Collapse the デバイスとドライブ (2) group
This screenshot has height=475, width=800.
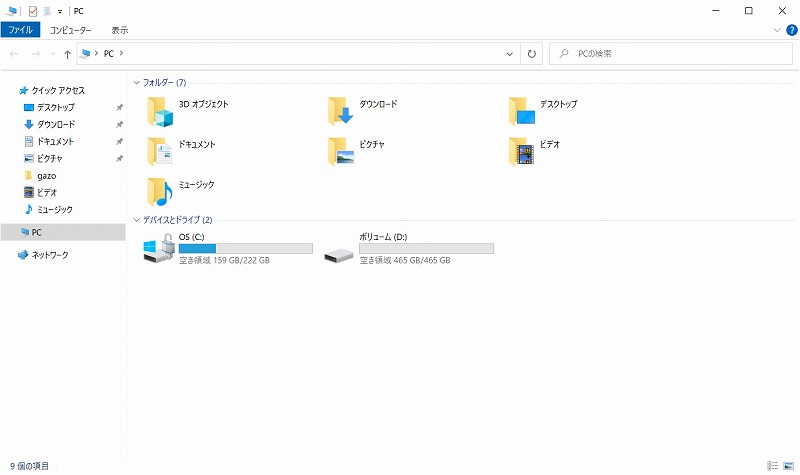coord(136,220)
